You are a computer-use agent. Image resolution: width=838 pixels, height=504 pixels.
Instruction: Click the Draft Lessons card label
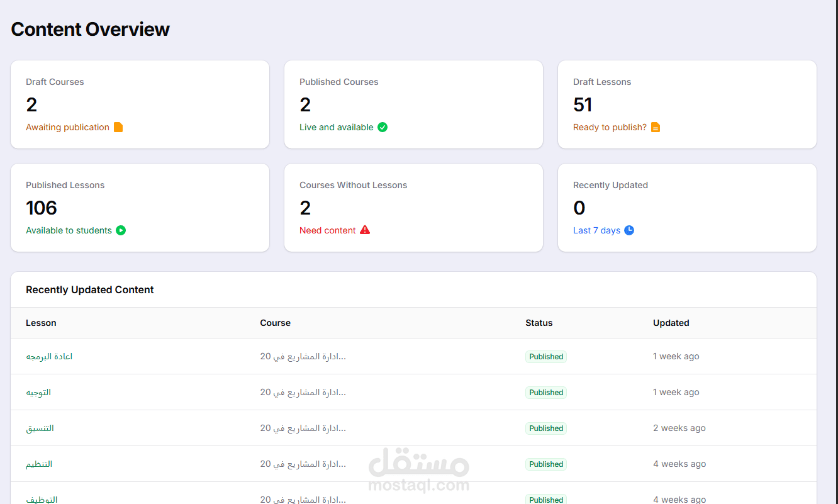tap(602, 82)
